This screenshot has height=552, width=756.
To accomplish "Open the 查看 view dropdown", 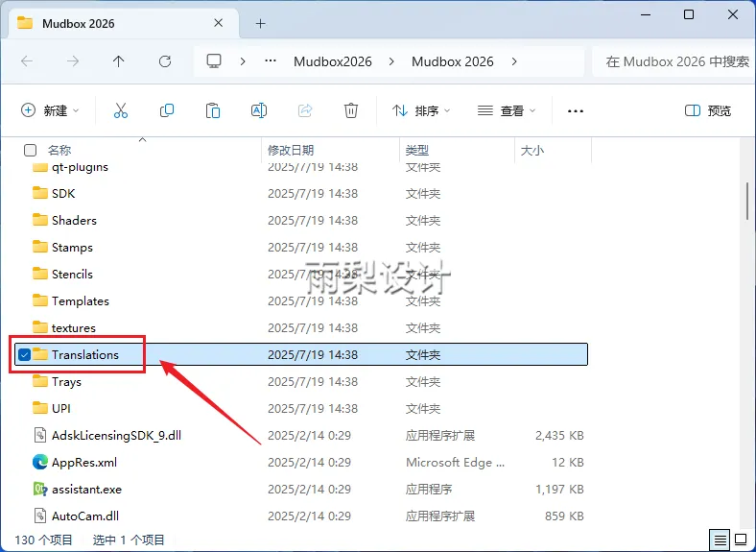I will tap(507, 111).
